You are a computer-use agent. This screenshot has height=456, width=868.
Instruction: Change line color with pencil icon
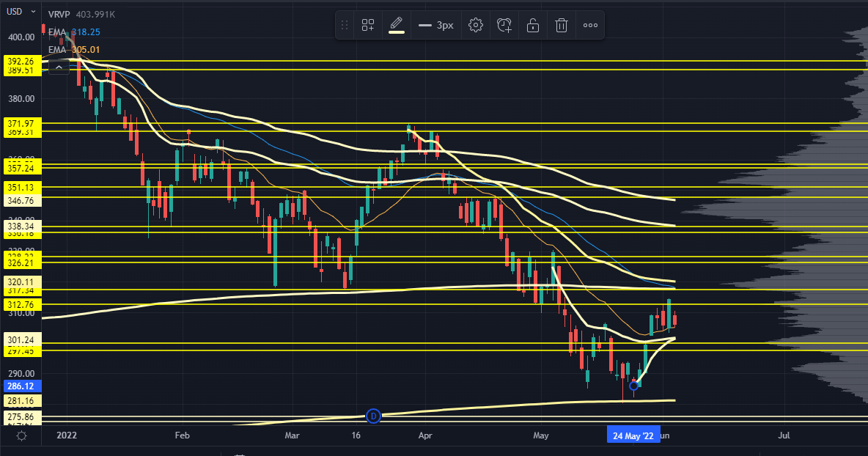click(397, 25)
